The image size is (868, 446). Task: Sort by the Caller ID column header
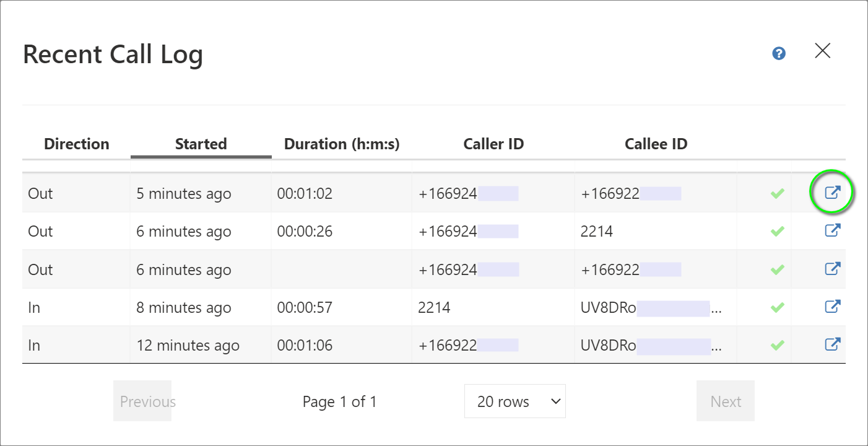point(493,144)
